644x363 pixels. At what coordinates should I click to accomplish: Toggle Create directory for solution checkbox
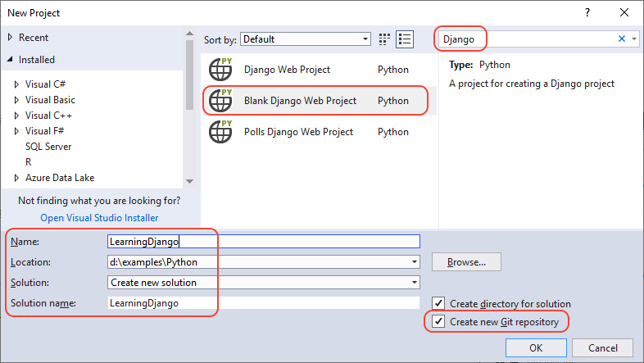(x=440, y=304)
